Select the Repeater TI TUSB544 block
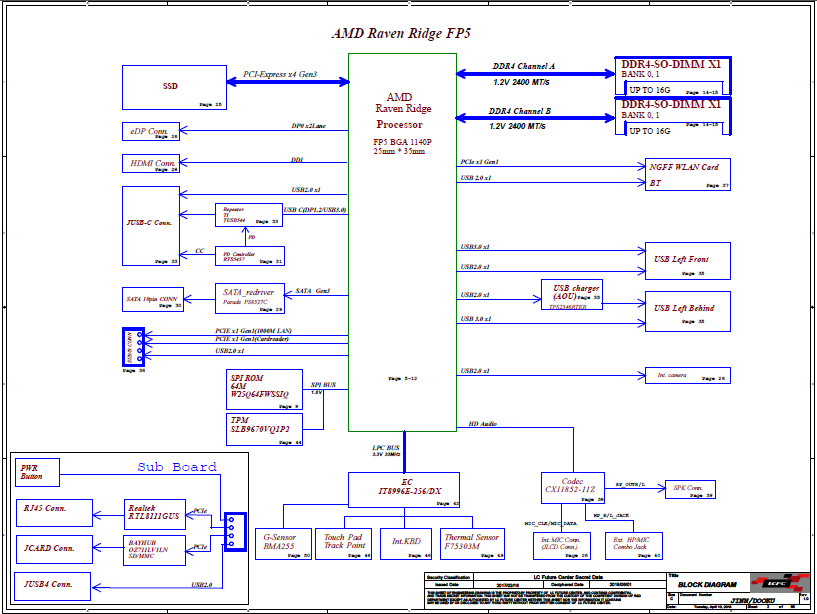The image size is (817, 614). coord(249,215)
